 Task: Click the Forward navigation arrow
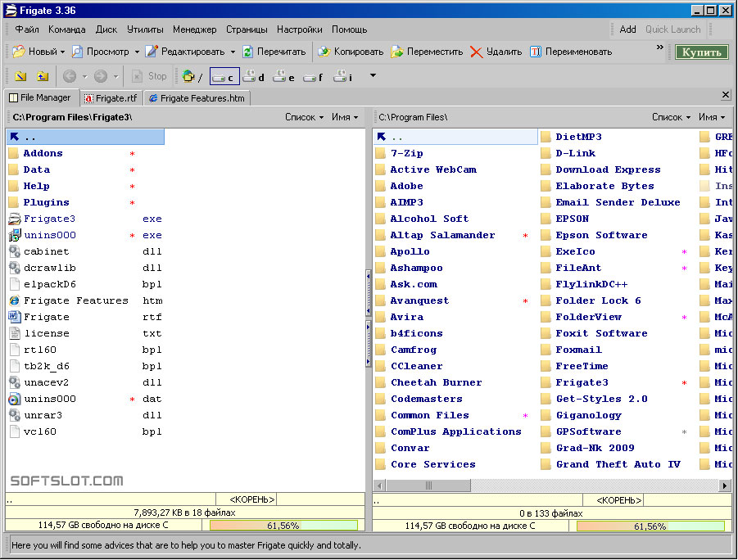point(101,76)
